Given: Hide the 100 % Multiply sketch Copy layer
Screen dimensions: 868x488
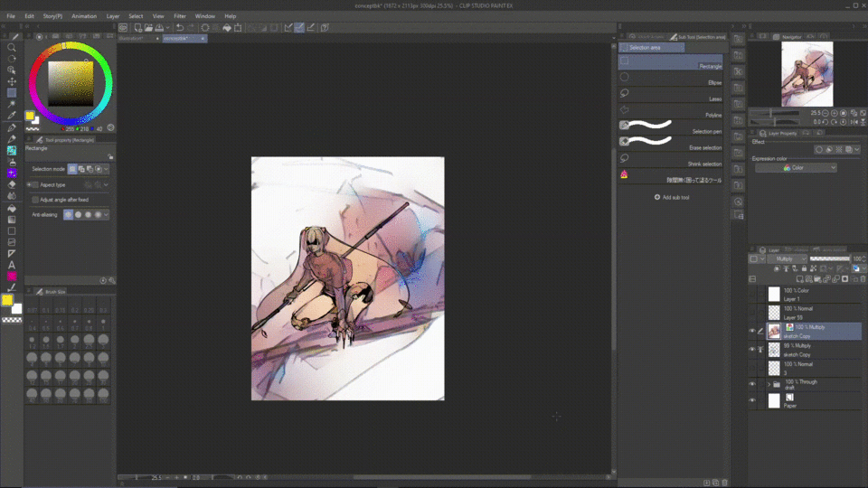Looking at the screenshot, I should (x=751, y=331).
